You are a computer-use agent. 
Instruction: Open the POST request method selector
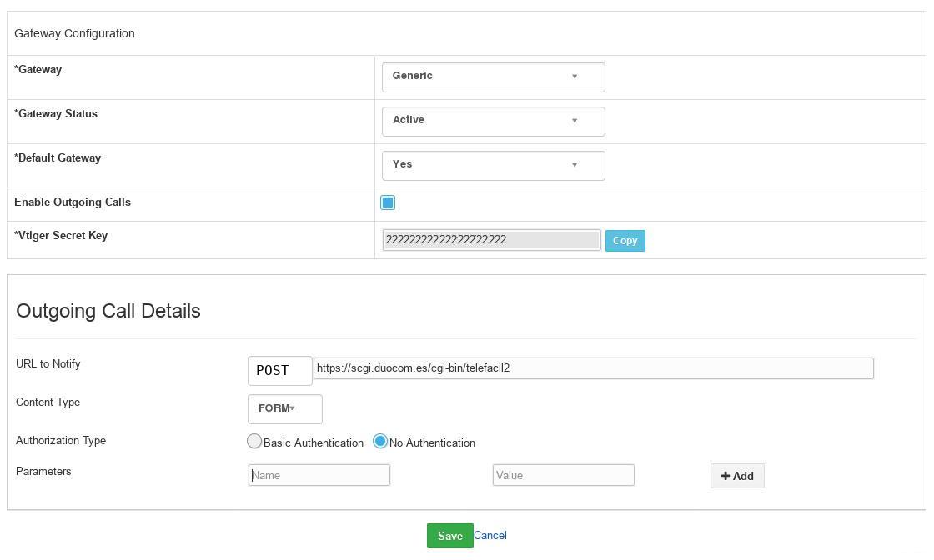[279, 371]
